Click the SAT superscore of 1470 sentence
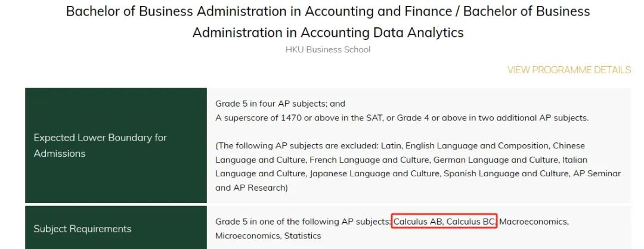Viewport: 644px width, 249px height. click(402, 118)
